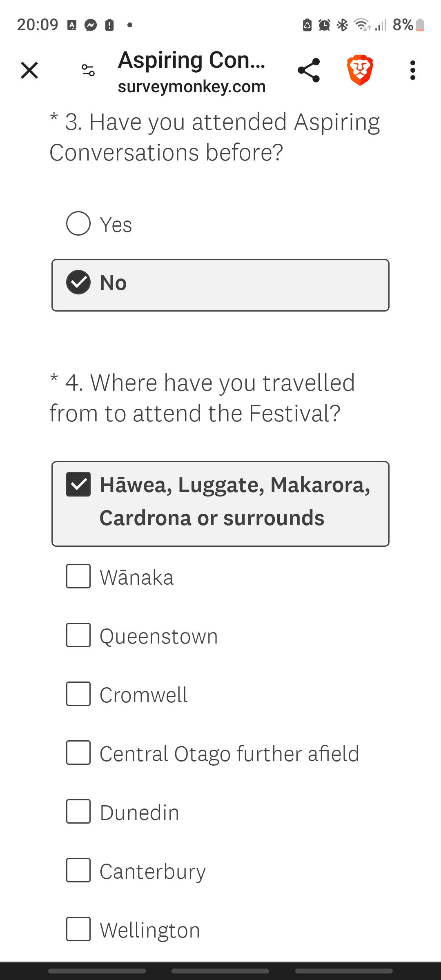
Task: Tick the Cromwell checkbox
Action: (78, 694)
